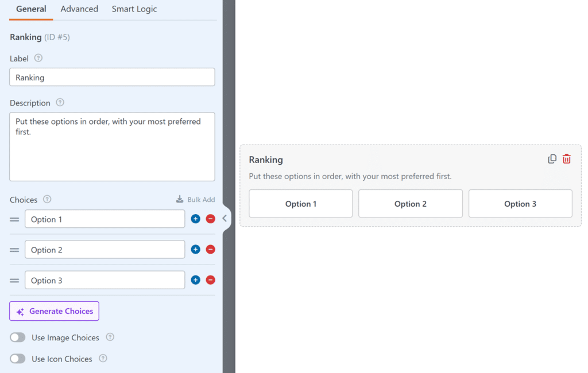Image resolution: width=588 pixels, height=373 pixels.
Task: Open the General tab
Action: (x=31, y=9)
